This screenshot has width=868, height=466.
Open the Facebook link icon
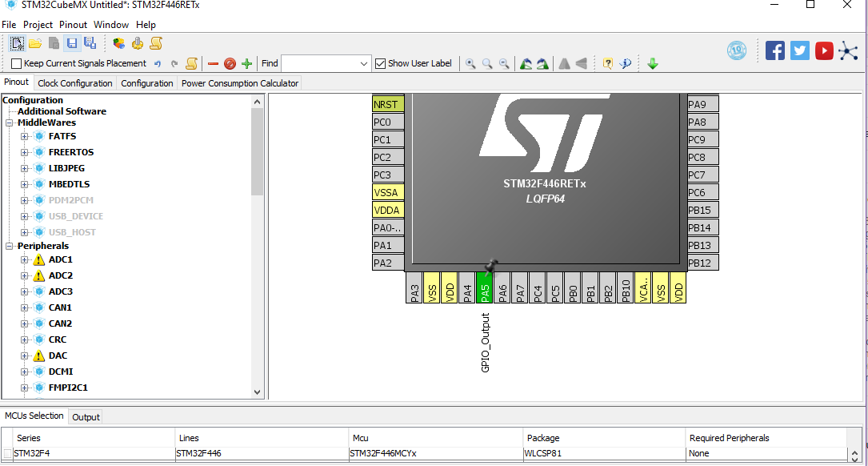point(775,50)
